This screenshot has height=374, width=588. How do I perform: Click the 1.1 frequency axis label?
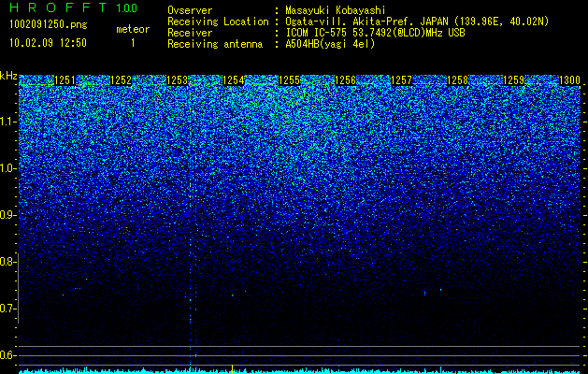7,122
